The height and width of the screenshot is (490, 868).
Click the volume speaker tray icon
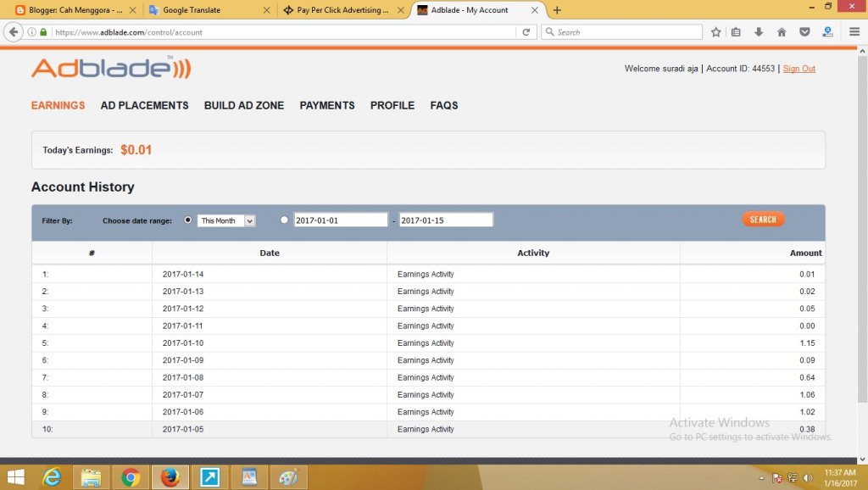808,478
